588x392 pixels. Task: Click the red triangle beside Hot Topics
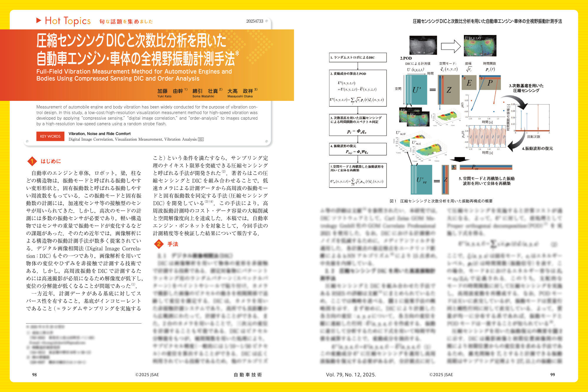[39, 20]
